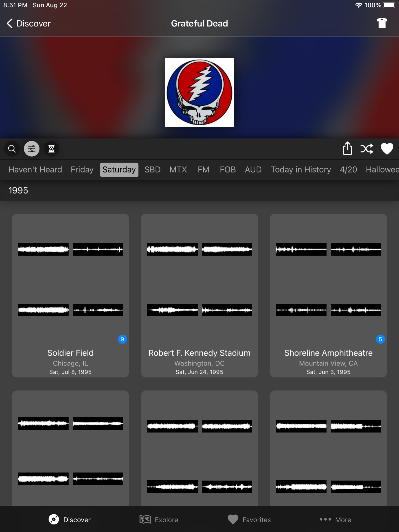Tap the Chicago, IL location text
The width and height of the screenshot is (399, 532).
70,363
